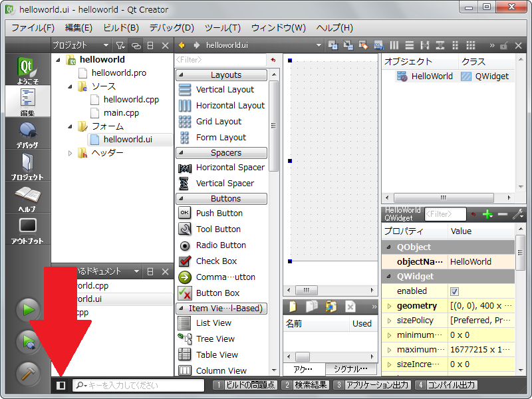Toggle the enabled property checkbox
This screenshot has width=532, height=399.
point(455,291)
